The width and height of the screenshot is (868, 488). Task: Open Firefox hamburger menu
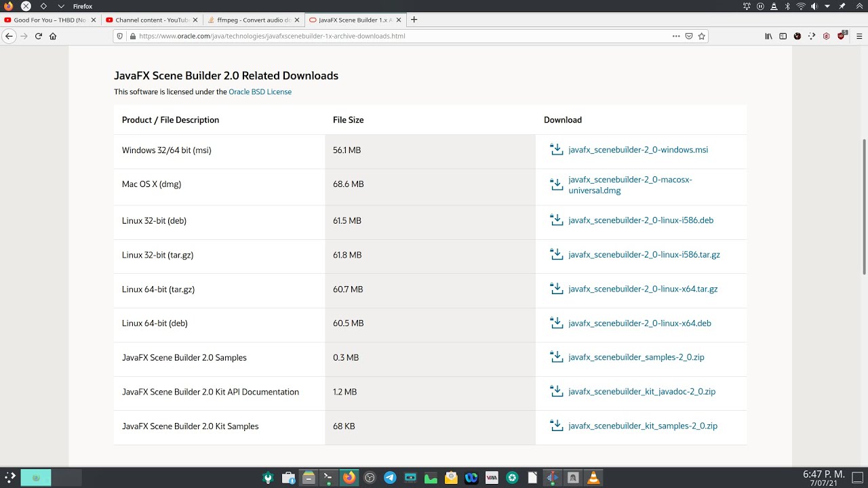tap(859, 36)
